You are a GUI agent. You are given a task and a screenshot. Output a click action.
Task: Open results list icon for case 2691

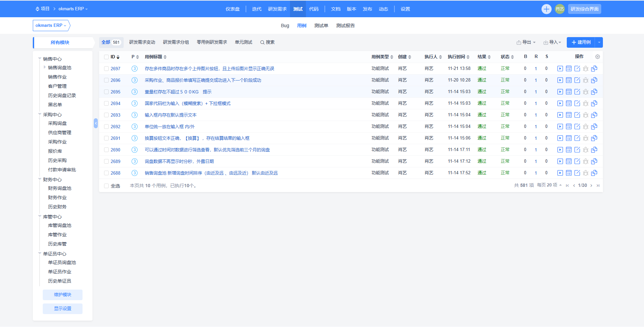(x=569, y=138)
